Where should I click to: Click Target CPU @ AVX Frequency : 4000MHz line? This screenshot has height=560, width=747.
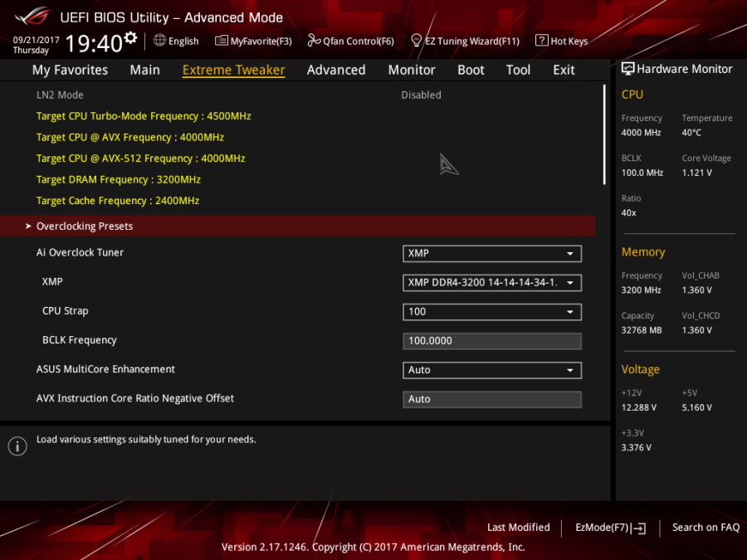(130, 137)
